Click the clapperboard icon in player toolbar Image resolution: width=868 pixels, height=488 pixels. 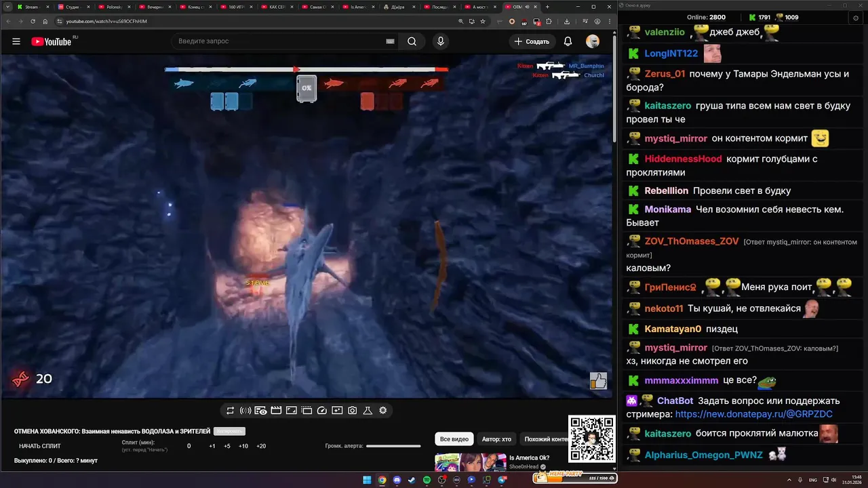[276, 410]
